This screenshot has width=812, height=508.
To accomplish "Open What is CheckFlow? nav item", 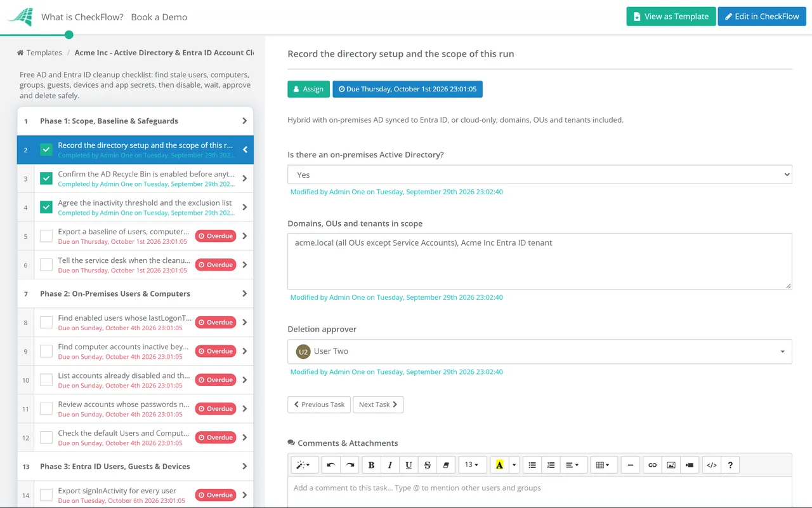I will tap(82, 17).
